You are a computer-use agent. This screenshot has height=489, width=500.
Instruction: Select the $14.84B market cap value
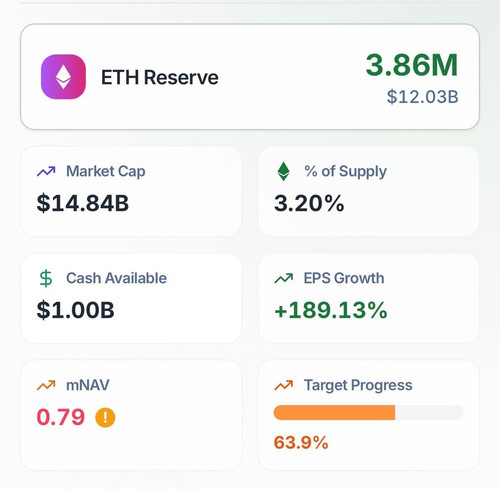[x=83, y=203]
